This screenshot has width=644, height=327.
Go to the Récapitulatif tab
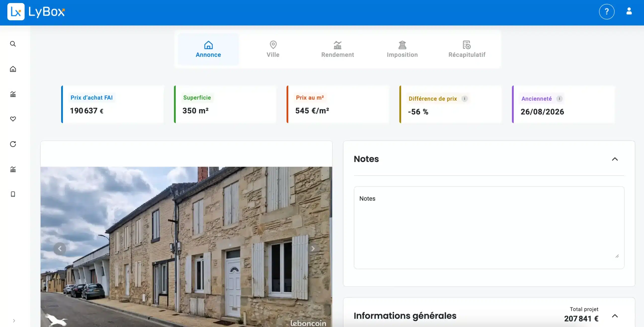click(x=467, y=49)
